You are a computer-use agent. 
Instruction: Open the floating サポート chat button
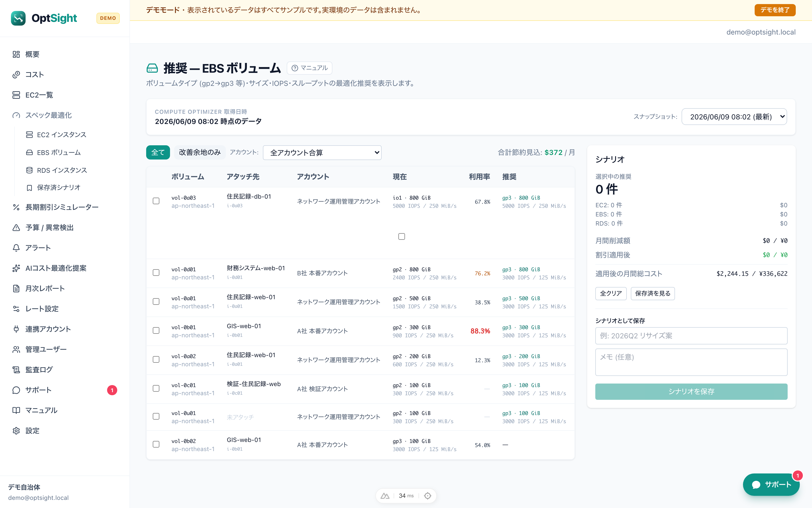(x=771, y=484)
